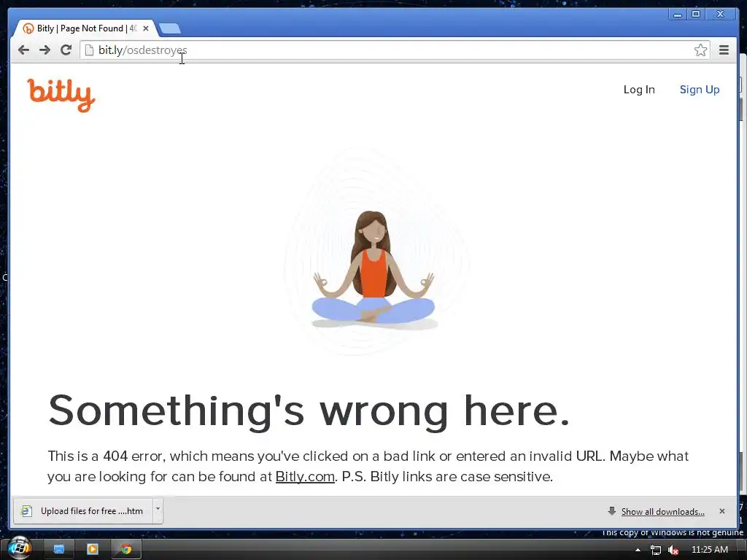Image resolution: width=747 pixels, height=560 pixels.
Task: Open the Chrome hamburger menu
Action: [x=724, y=50]
